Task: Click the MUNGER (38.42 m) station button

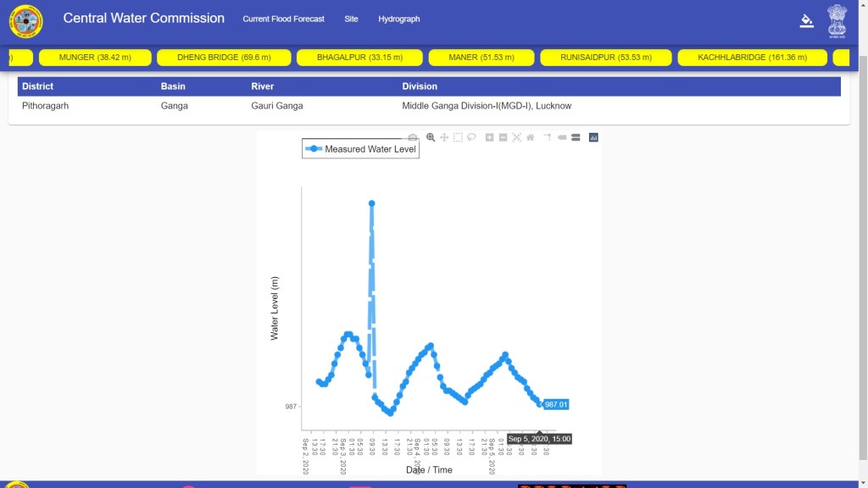Action: 95,58
